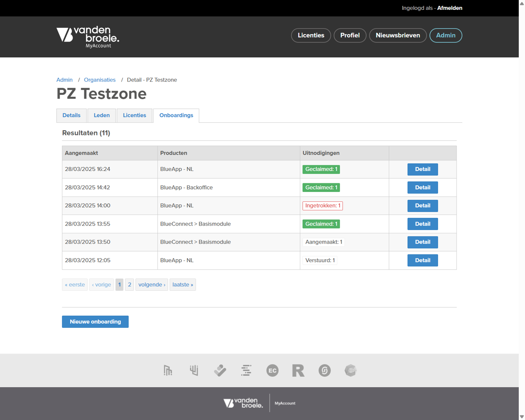
Task: Click the 'Geclaimed: 1' badge in 13:55 row
Action: (x=321, y=224)
